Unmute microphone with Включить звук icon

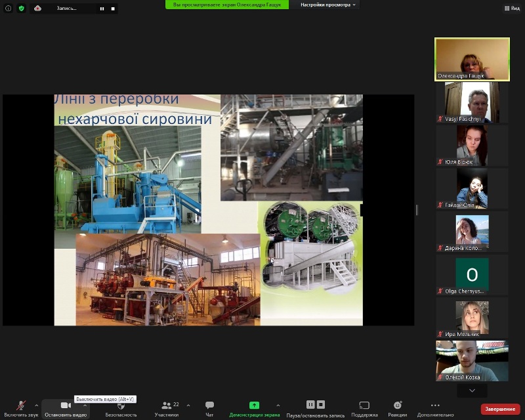coord(20,406)
